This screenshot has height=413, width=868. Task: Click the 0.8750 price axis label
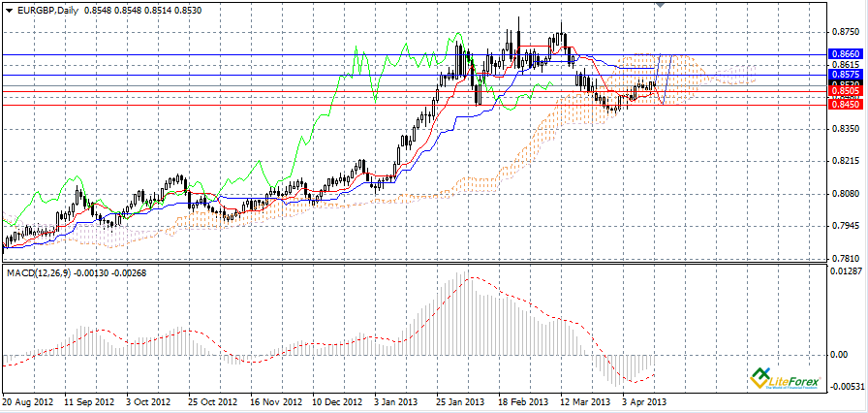click(x=843, y=30)
